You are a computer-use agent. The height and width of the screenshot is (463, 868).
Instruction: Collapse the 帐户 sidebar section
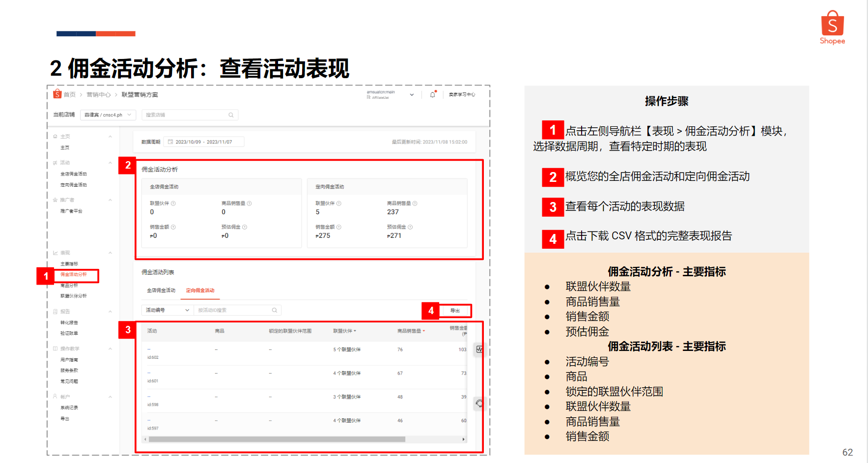pos(111,397)
